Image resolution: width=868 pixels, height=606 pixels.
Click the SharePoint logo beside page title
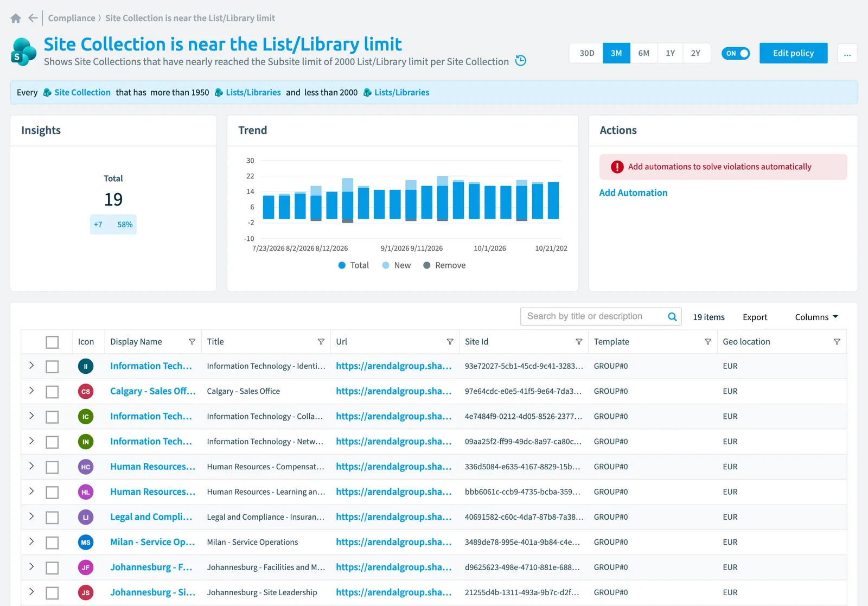tap(24, 52)
